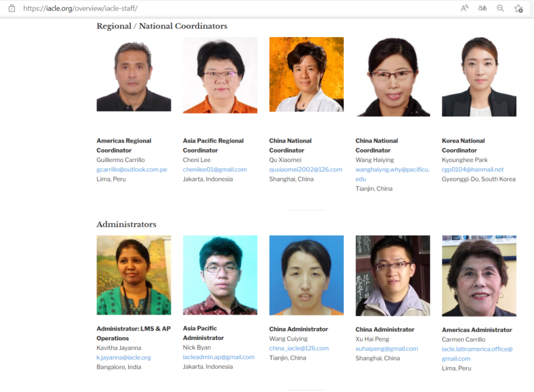Open chenilee01@gmail.com email link

pyautogui.click(x=215, y=169)
